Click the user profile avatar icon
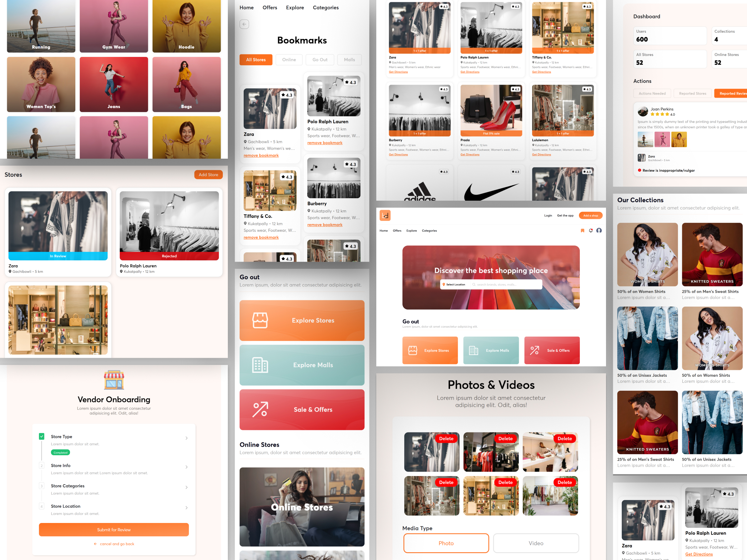The width and height of the screenshot is (747, 560). point(599,231)
